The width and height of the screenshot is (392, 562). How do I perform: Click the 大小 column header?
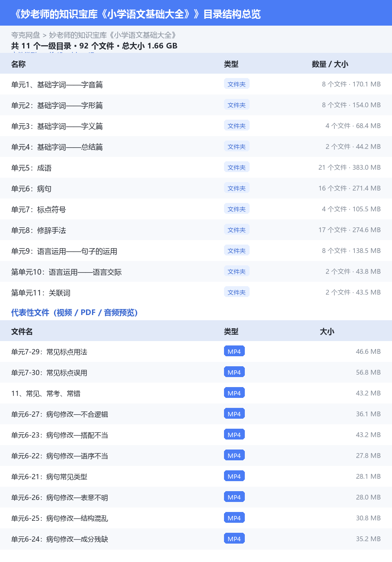pyautogui.click(x=327, y=331)
